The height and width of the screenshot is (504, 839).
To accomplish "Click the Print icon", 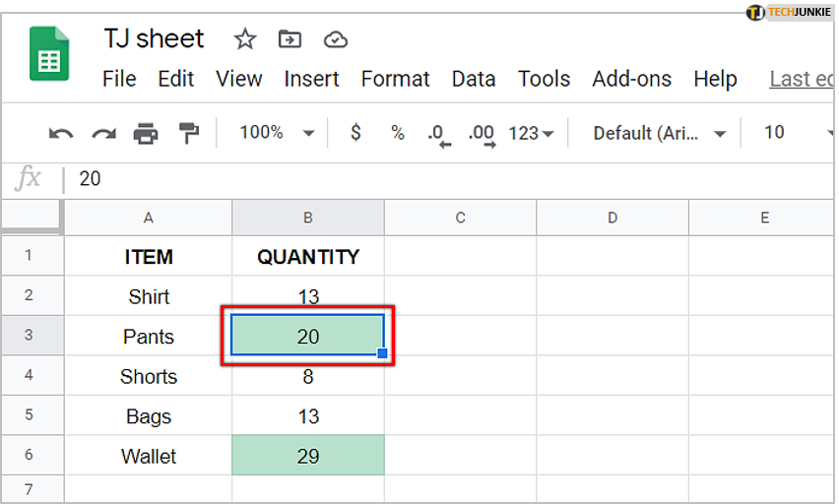I will point(146,133).
